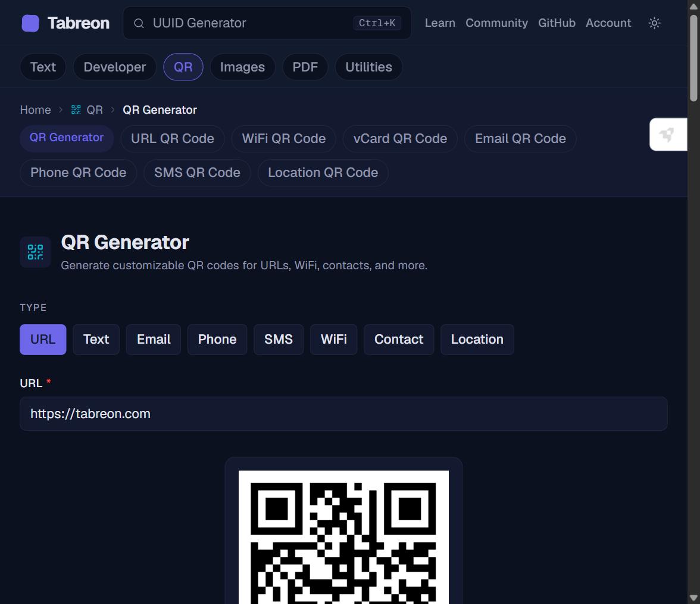Image resolution: width=700 pixels, height=604 pixels.
Task: Click the Ctrl+K shortcut badge
Action: tap(377, 23)
